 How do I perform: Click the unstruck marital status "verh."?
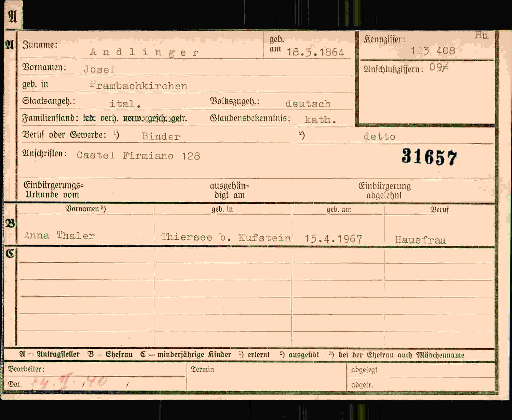(109, 118)
